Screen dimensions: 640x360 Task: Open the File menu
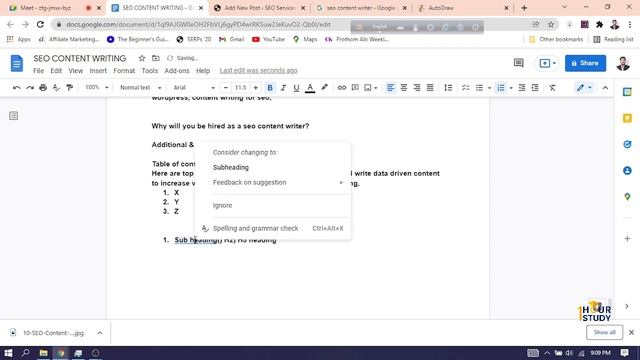[38, 71]
